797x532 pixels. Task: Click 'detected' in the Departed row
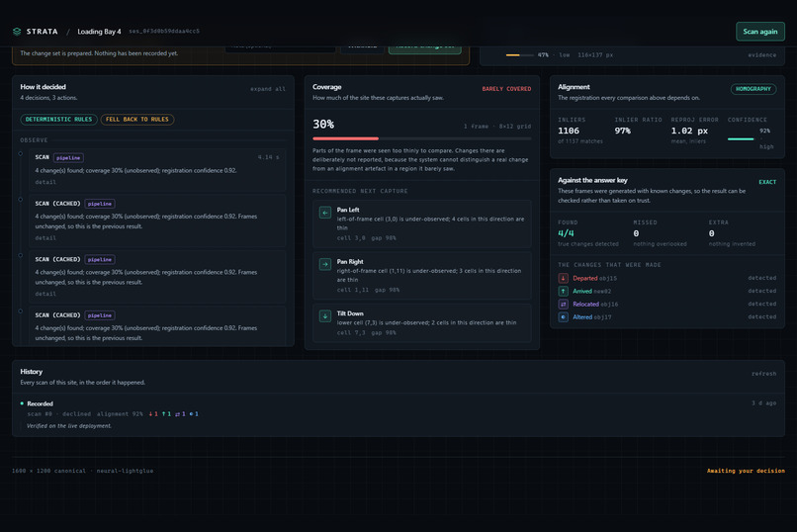click(x=762, y=278)
